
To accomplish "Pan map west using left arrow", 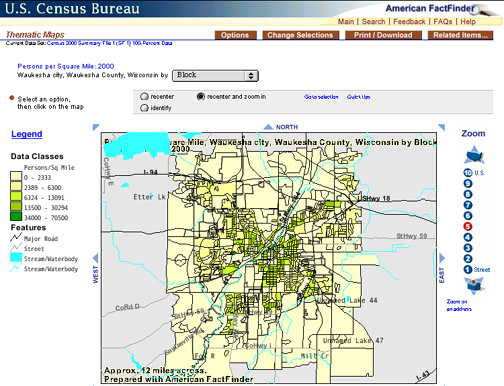I will (95, 258).
